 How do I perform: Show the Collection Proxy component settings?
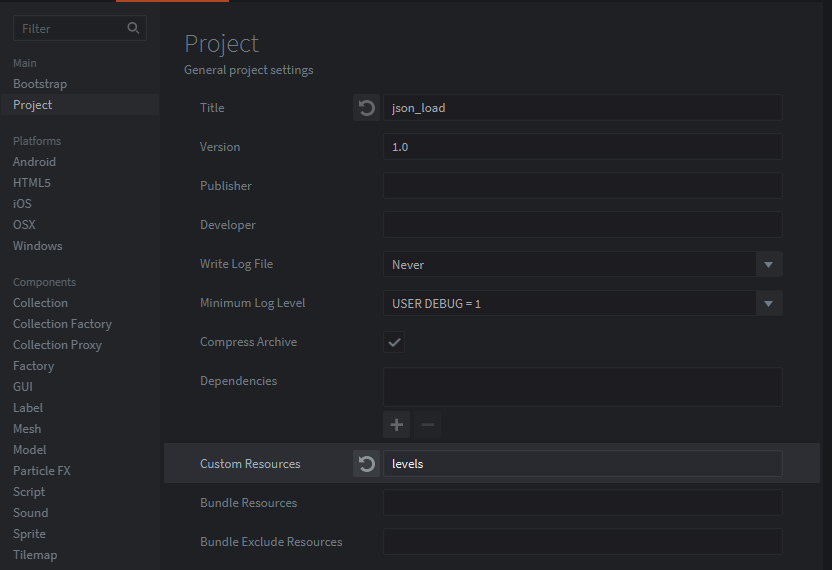57,345
